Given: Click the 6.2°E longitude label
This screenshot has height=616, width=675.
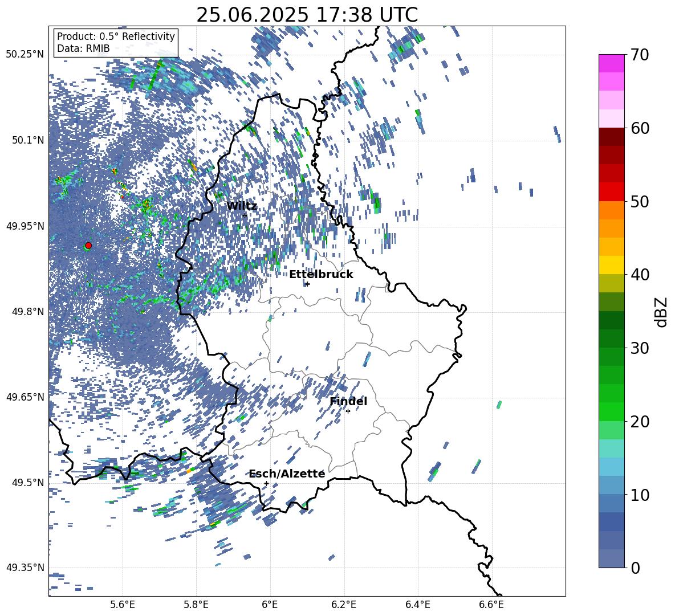Looking at the screenshot, I should [x=344, y=605].
